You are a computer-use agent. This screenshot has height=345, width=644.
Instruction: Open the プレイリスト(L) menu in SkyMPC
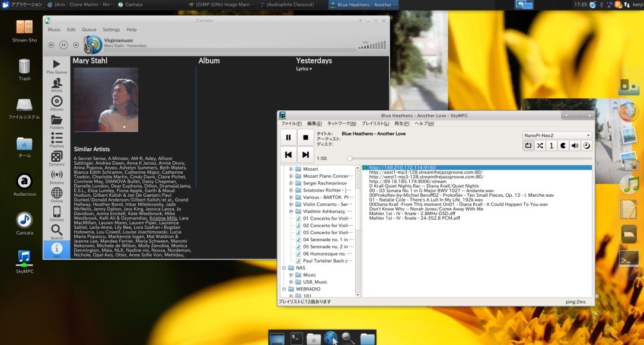click(x=374, y=123)
